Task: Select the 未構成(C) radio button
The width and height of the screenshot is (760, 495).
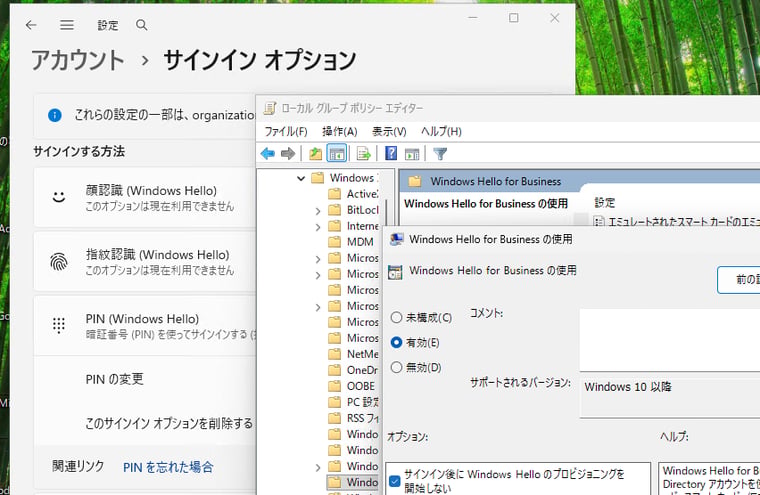Action: point(396,318)
